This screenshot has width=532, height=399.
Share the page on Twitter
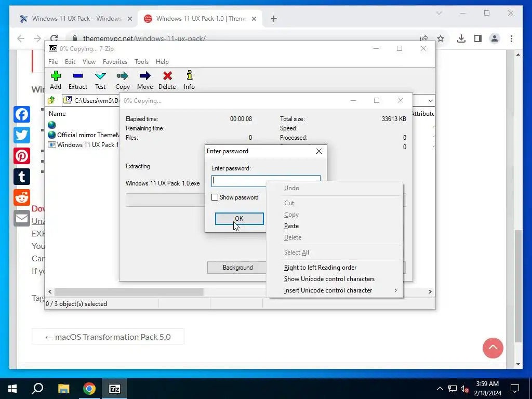tap(22, 135)
